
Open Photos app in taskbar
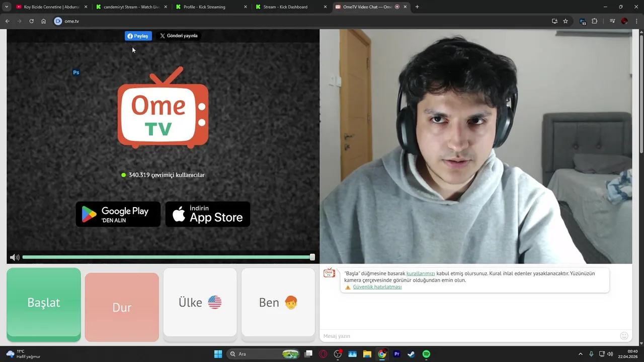(352, 354)
